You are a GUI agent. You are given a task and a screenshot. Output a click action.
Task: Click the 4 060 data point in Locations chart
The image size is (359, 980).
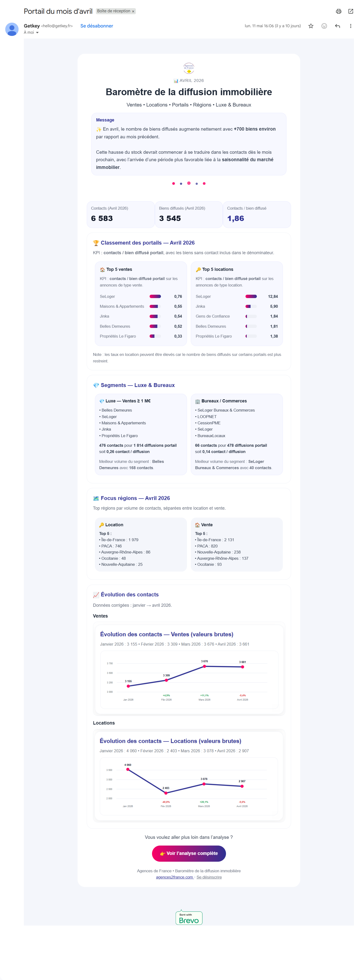coord(128,769)
